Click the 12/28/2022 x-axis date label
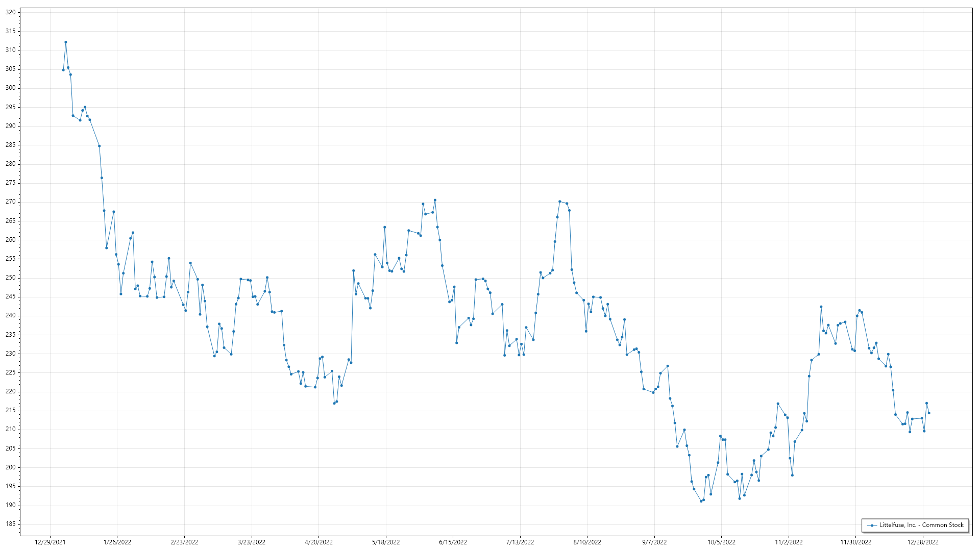Image resolution: width=980 pixels, height=551 pixels. 923,542
